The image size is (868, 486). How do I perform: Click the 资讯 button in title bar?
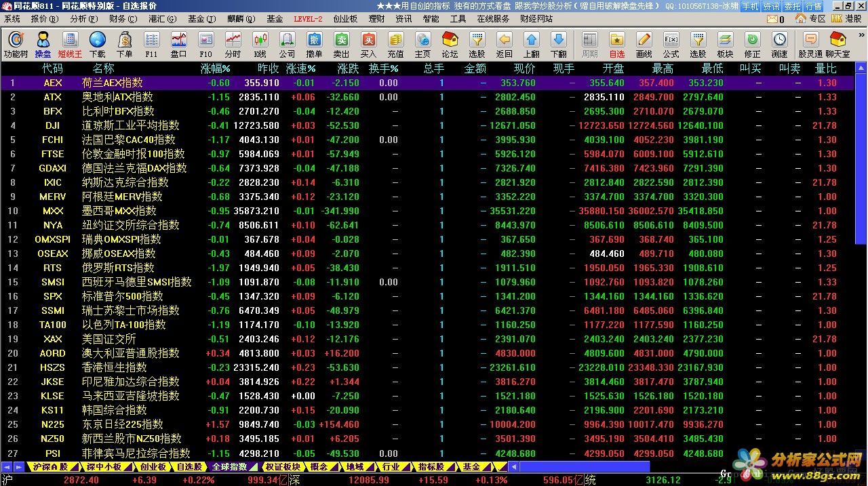coord(771,6)
